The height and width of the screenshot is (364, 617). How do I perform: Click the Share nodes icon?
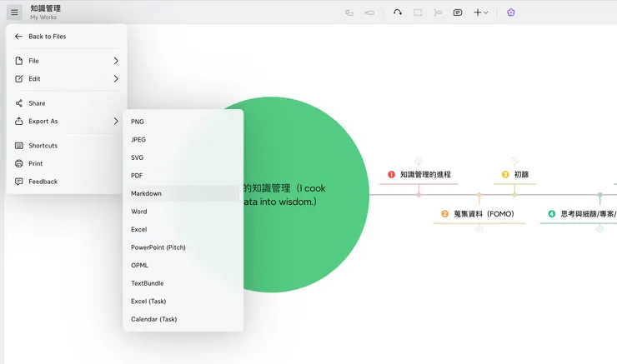tap(19, 103)
